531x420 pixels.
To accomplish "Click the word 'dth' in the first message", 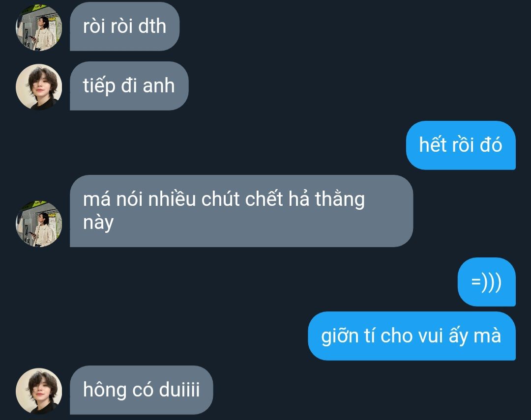I will point(152,27).
